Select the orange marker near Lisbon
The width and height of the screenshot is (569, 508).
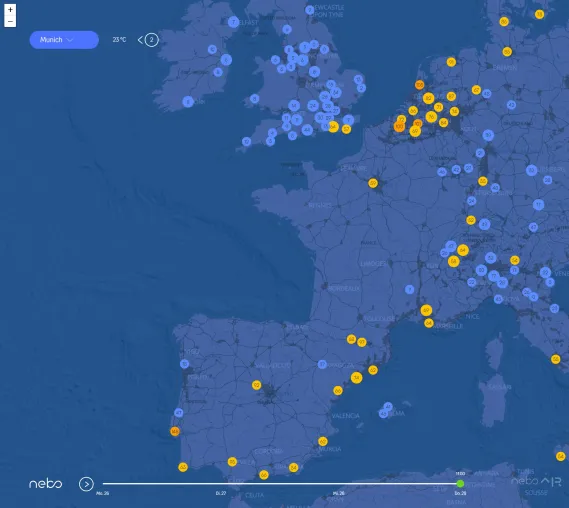(175, 431)
